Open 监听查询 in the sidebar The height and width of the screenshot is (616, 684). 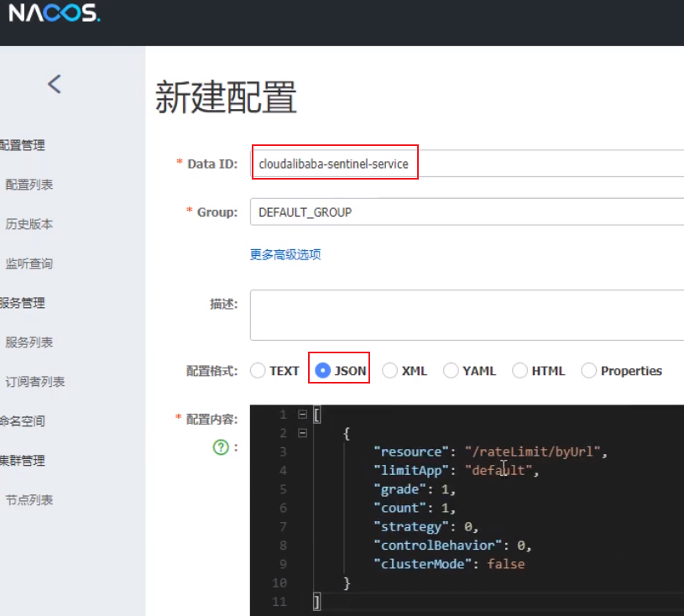29,264
